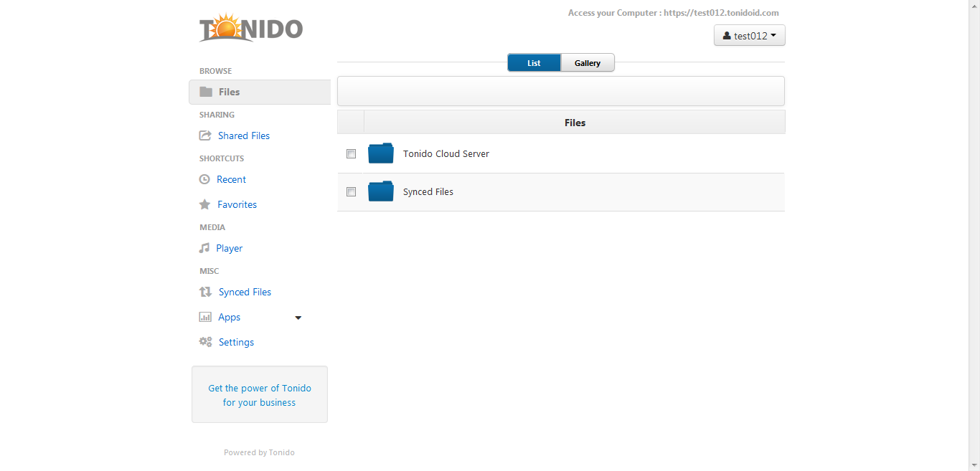Screen dimensions: 980x471
Task: Open the Shared Files link
Action: [x=244, y=135]
